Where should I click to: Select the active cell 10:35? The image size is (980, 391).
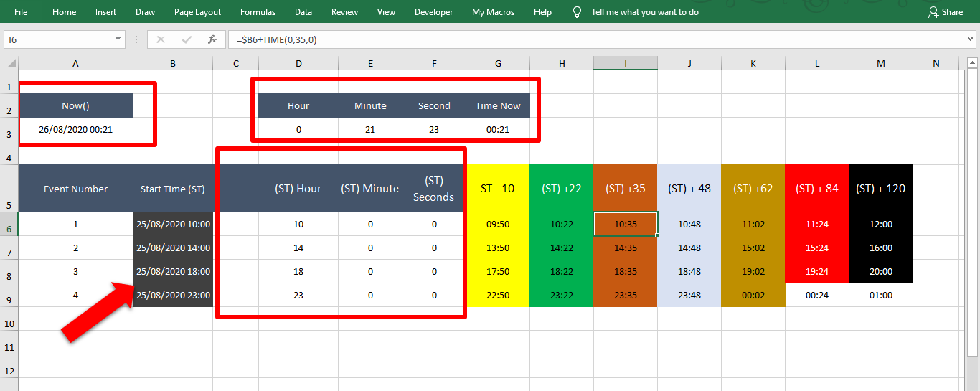(626, 224)
